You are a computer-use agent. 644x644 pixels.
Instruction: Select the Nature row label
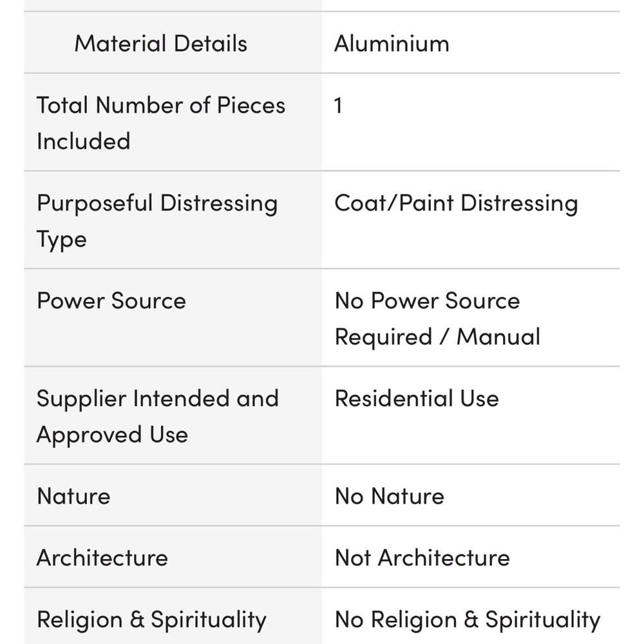pyautogui.click(x=73, y=496)
